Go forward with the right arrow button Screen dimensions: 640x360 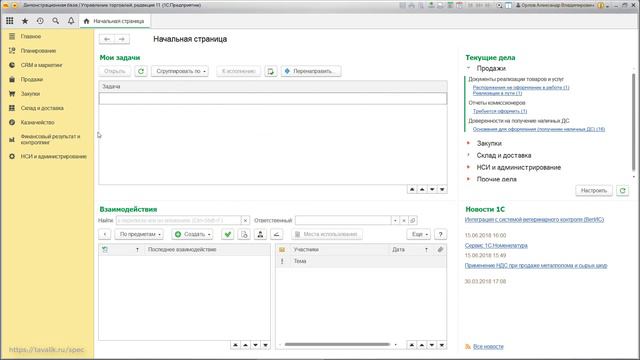[122, 39]
